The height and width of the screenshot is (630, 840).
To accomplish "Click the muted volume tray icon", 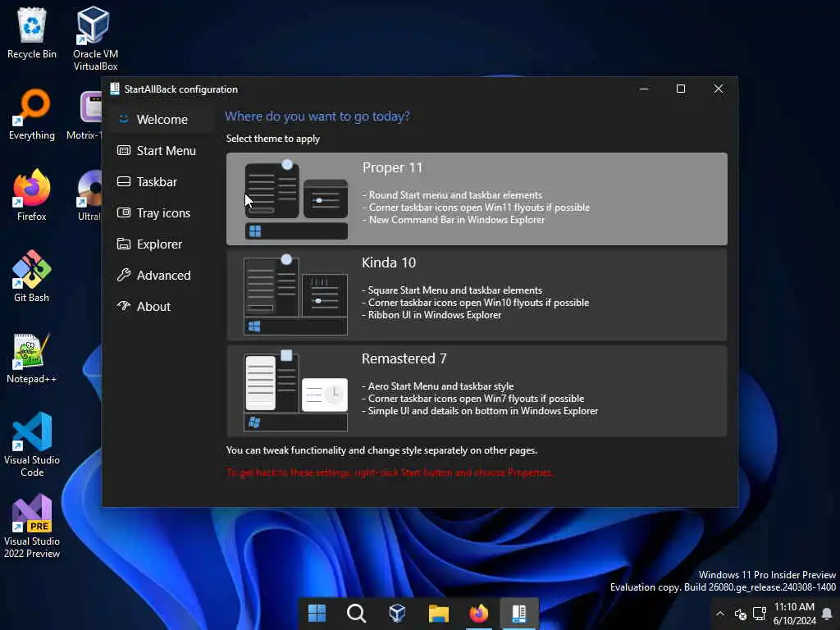I will pos(741,614).
